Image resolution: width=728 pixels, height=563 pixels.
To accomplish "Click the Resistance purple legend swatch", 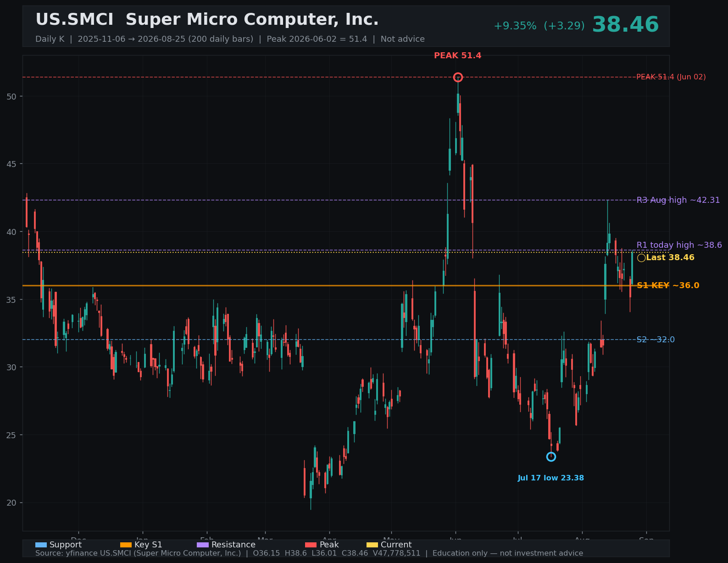I will (203, 545).
